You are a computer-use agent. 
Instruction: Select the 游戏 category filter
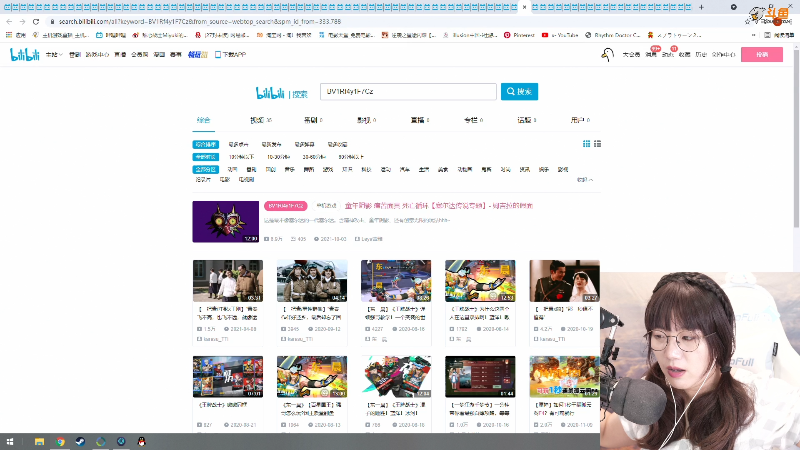click(x=328, y=169)
